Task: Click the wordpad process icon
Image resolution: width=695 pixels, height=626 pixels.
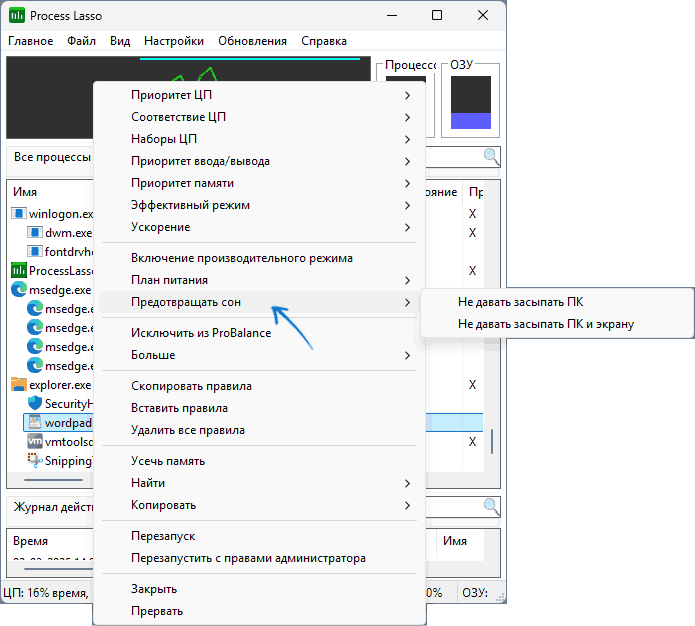Action: [x=35, y=422]
